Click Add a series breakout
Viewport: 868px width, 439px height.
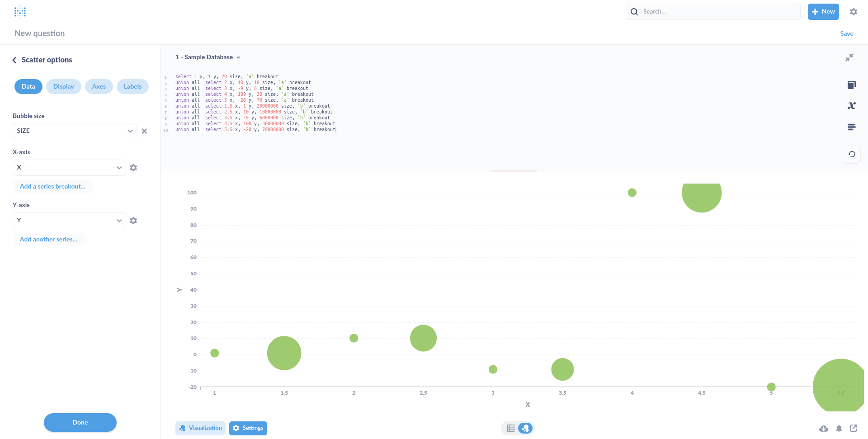pos(52,186)
